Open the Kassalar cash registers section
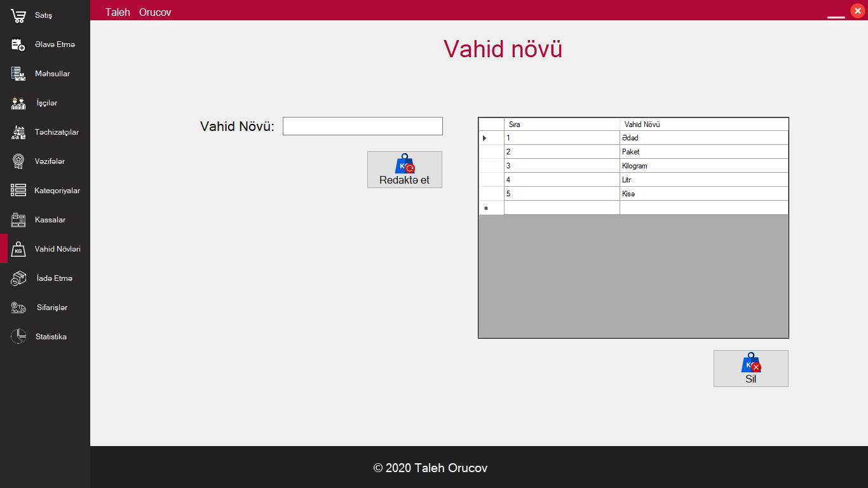 tap(17, 219)
